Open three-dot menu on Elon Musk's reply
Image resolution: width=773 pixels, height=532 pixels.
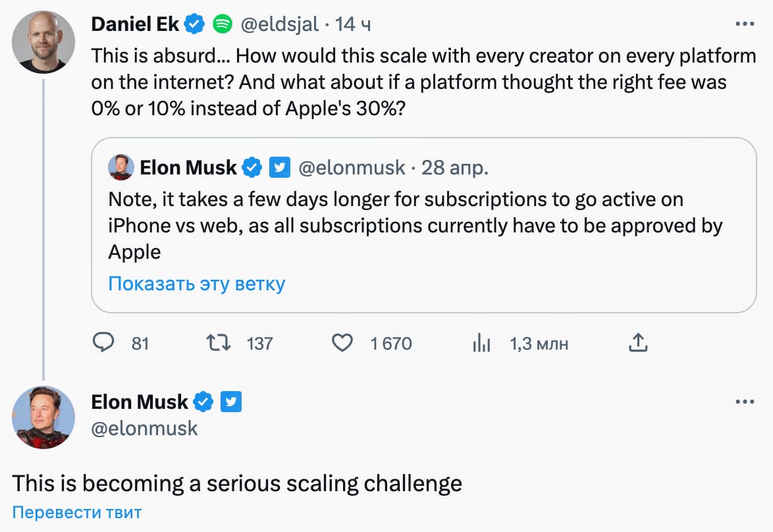click(744, 401)
